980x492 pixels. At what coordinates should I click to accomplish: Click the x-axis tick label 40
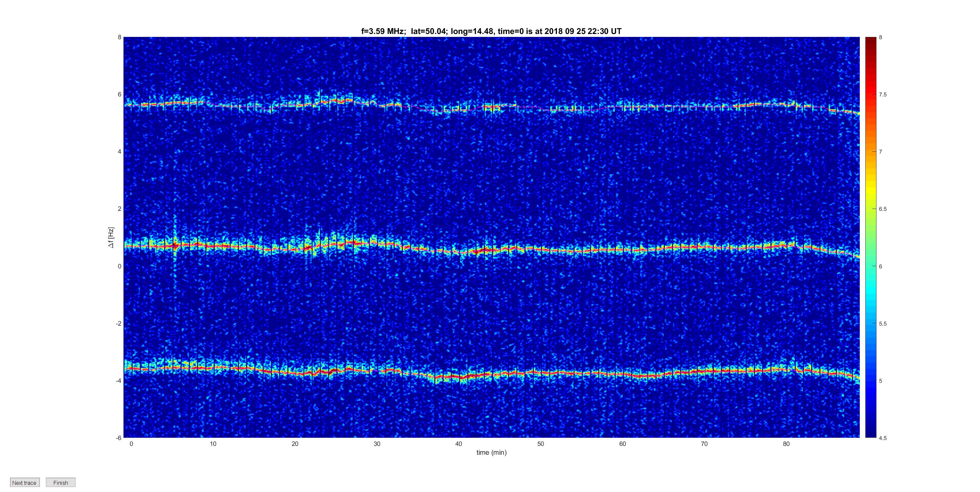[x=459, y=444]
